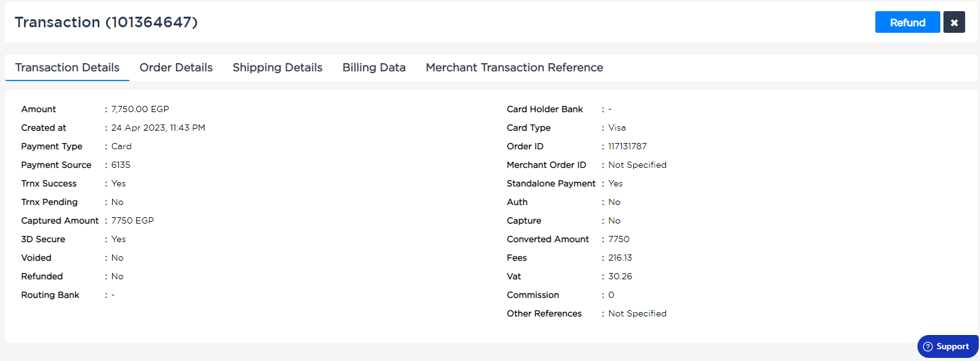Click the Merchant Order ID Not Specified value
This screenshot has width=980, height=361.
tap(637, 165)
